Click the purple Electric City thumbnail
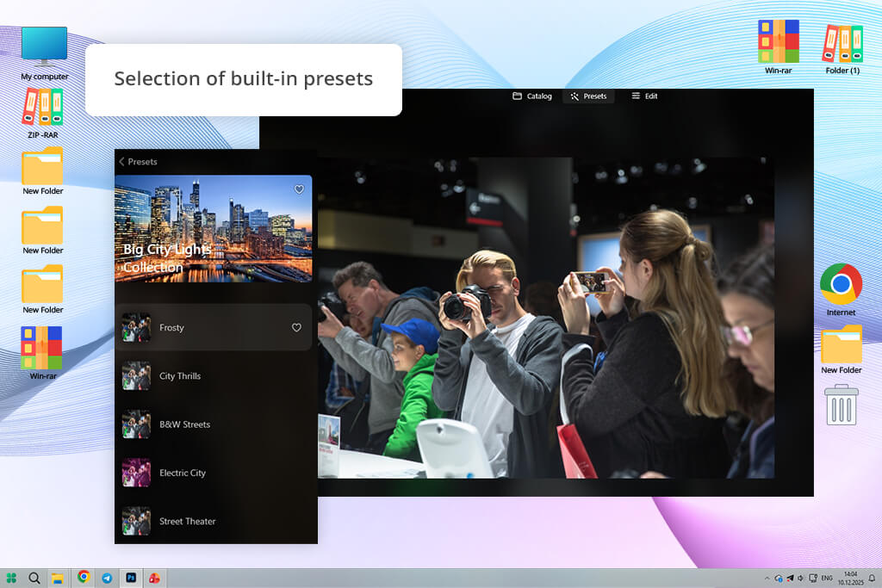The width and height of the screenshot is (882, 588). tap(136, 473)
